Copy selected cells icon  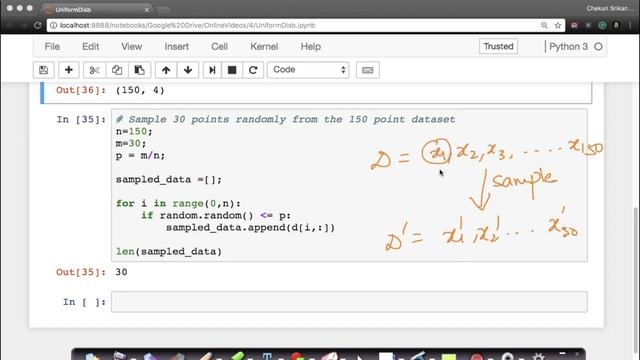tap(117, 70)
